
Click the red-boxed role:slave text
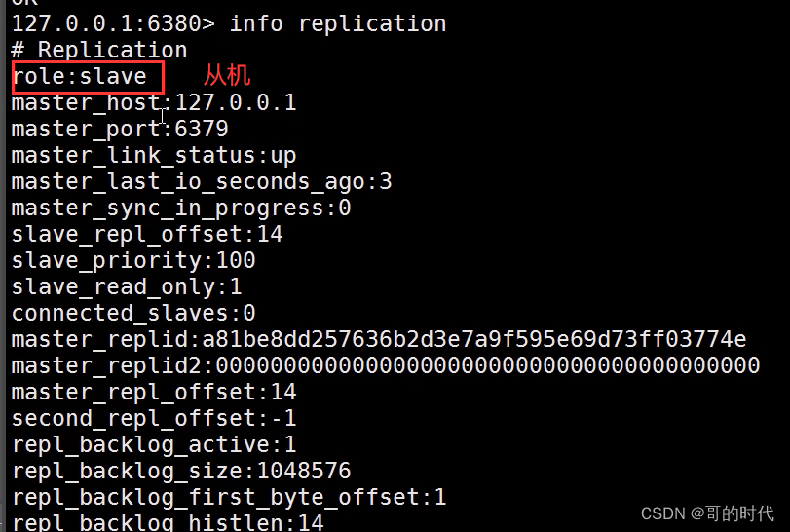[x=80, y=76]
